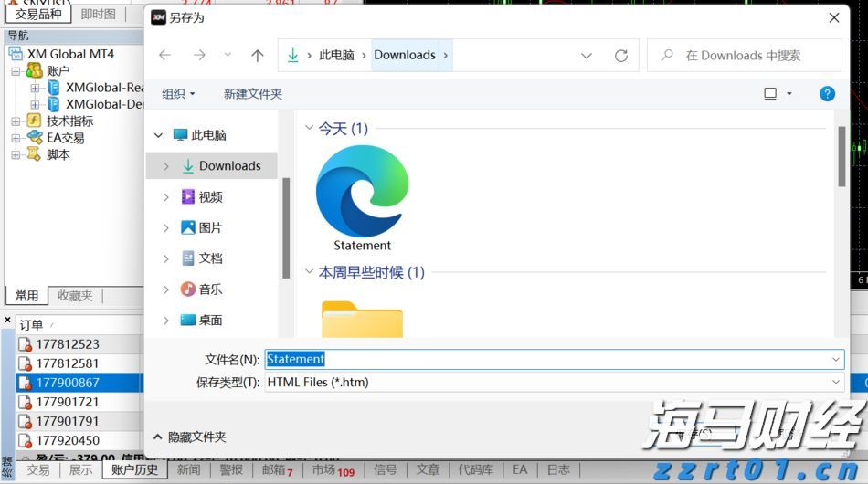Click the back navigation arrow
This screenshot has height=484, width=868.
[165, 56]
